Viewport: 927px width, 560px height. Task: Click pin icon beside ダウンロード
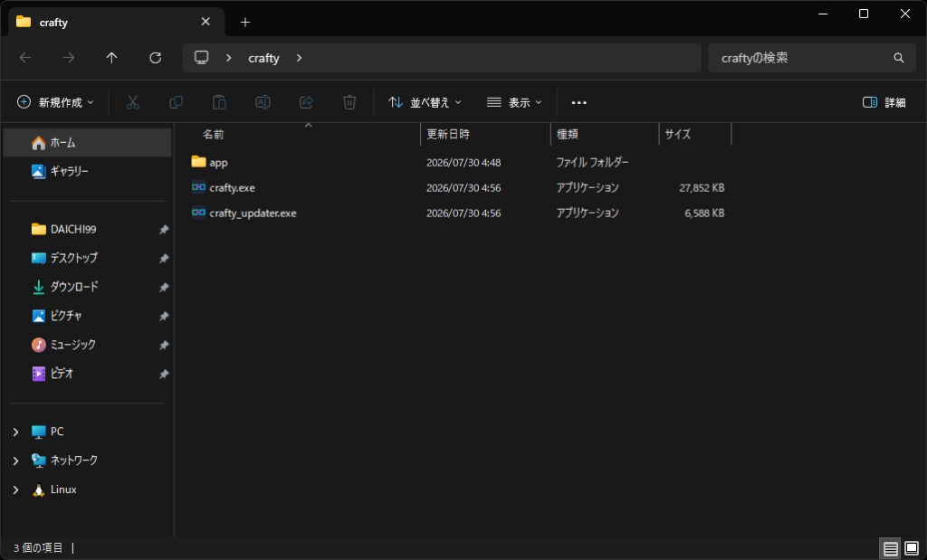(164, 287)
